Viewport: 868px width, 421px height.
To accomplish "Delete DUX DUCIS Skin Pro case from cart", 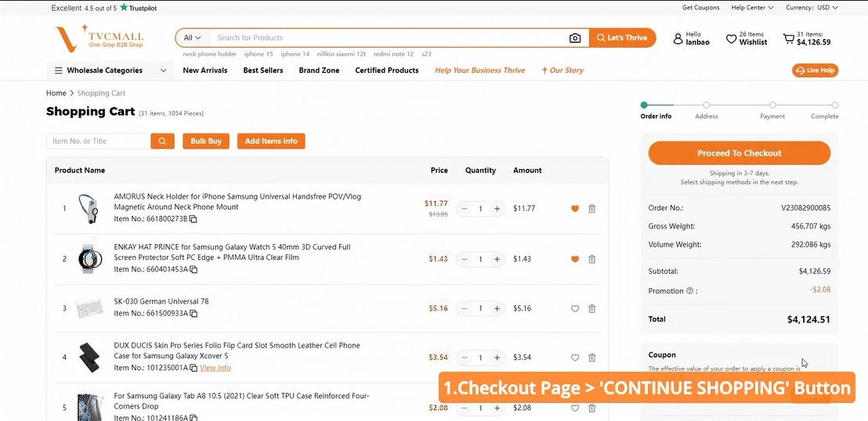I will tap(591, 358).
